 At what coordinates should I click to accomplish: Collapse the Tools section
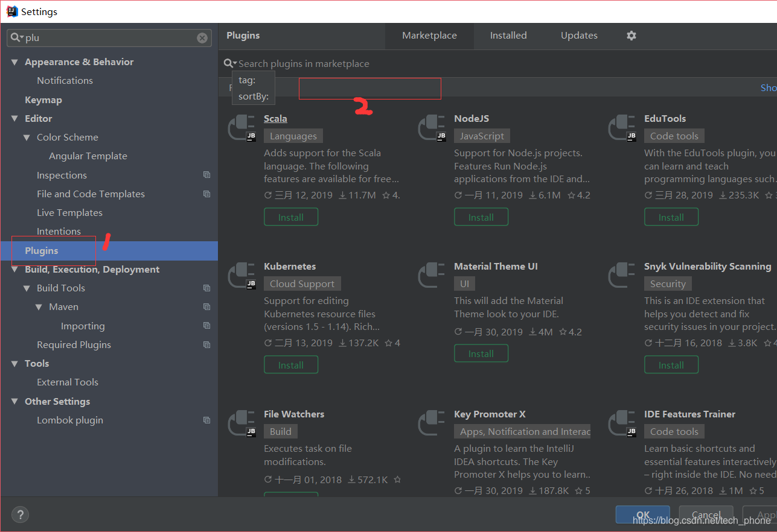[14, 364]
